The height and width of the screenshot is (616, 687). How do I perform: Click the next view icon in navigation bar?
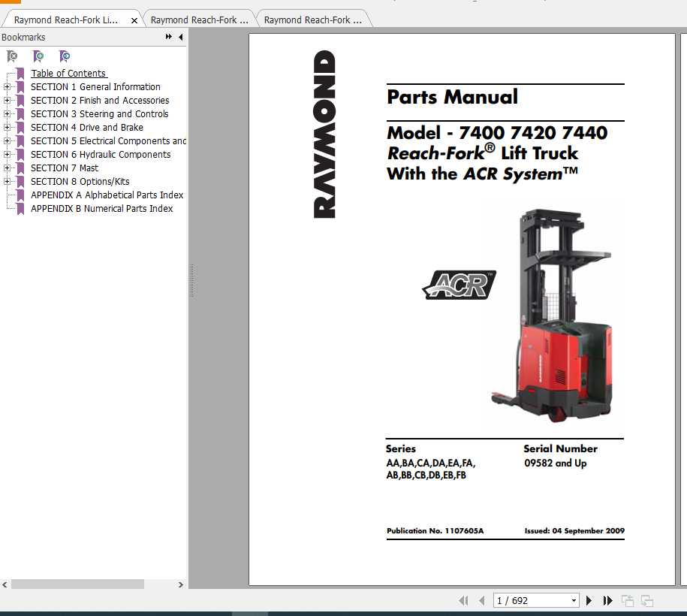(646, 601)
